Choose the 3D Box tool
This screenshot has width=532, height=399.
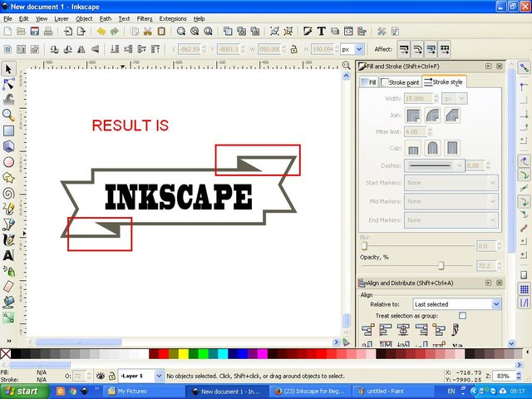pyautogui.click(x=8, y=146)
